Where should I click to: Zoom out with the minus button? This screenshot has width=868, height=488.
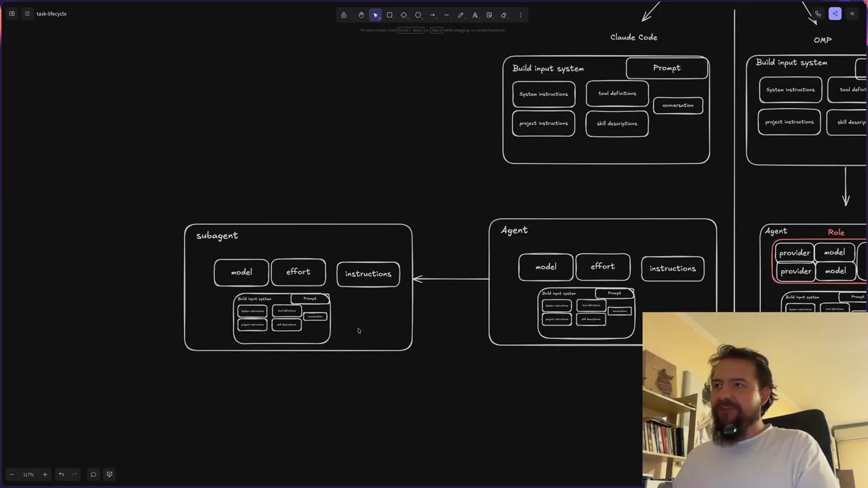pyautogui.click(x=12, y=474)
